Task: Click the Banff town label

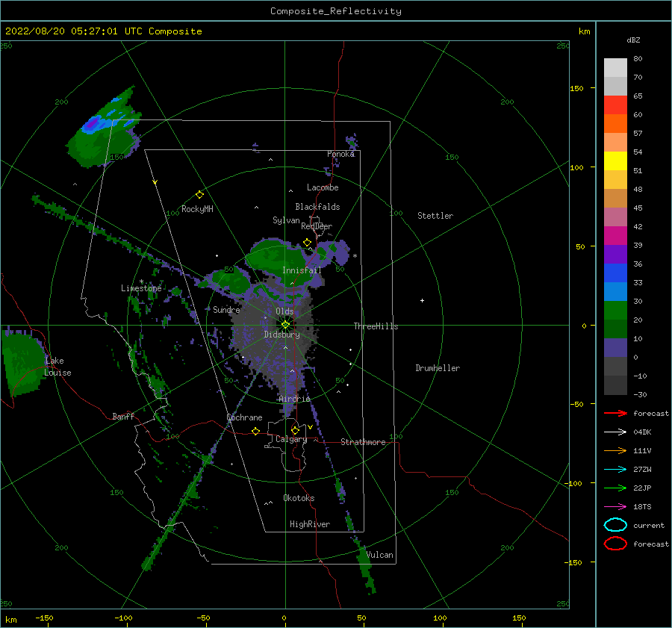Action: [123, 416]
